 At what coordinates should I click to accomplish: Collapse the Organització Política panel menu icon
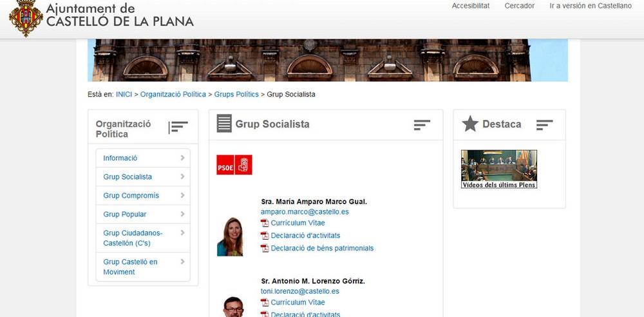click(x=178, y=127)
